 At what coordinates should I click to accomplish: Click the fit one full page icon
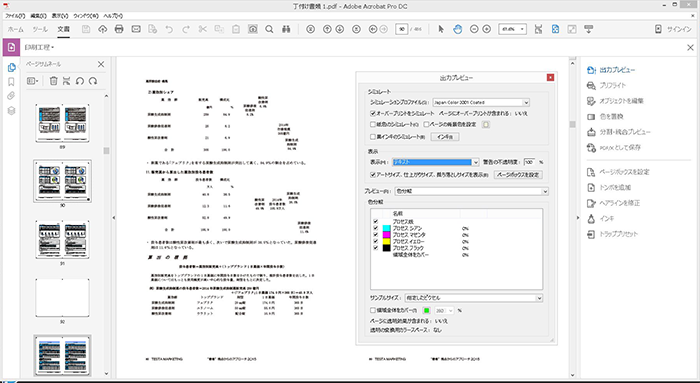click(555, 29)
